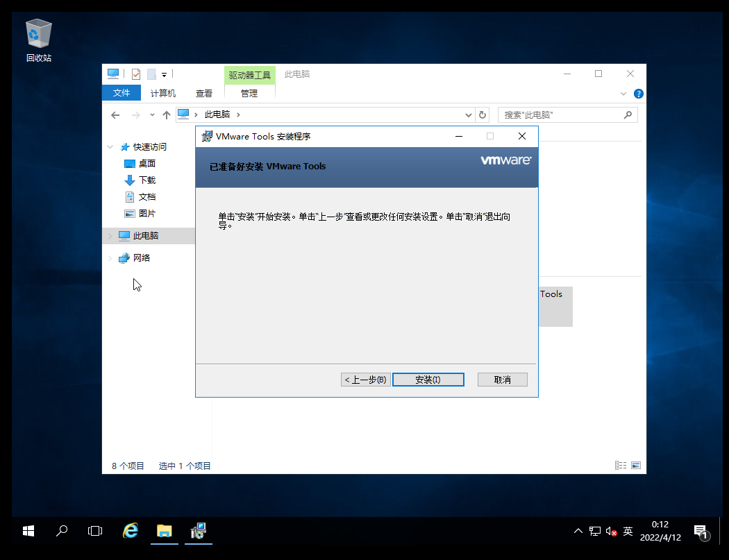Launch Internet Explorer from the taskbar

click(x=131, y=531)
